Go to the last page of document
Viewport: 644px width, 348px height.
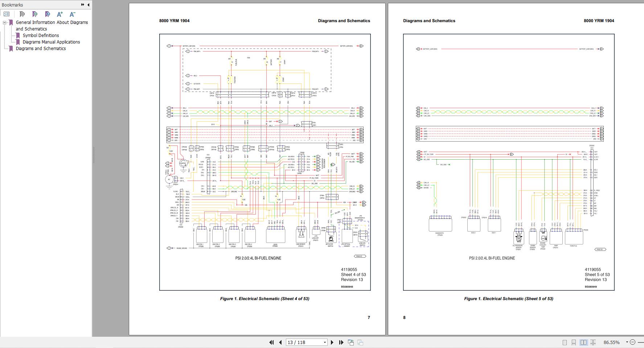pyautogui.click(x=341, y=342)
